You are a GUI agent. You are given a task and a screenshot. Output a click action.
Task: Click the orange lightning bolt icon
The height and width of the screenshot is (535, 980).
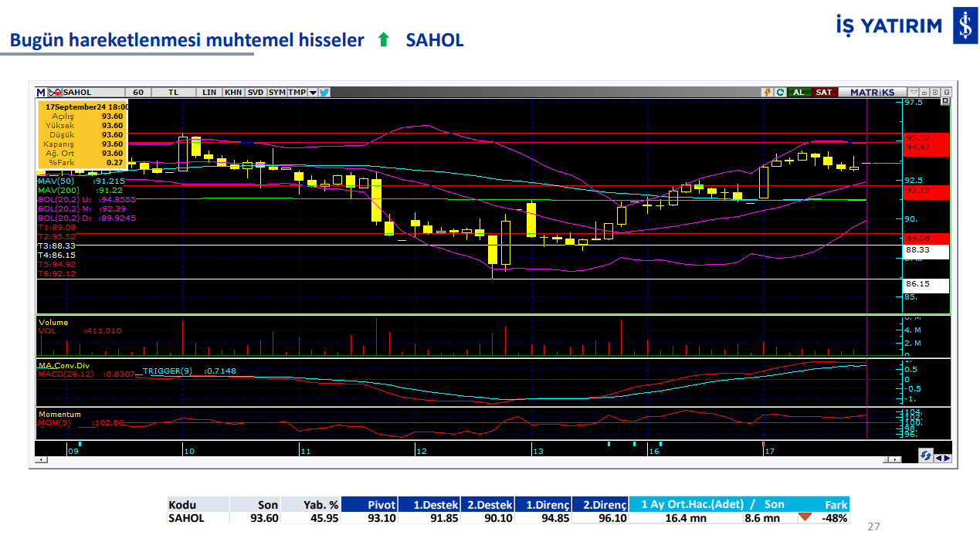point(768,92)
